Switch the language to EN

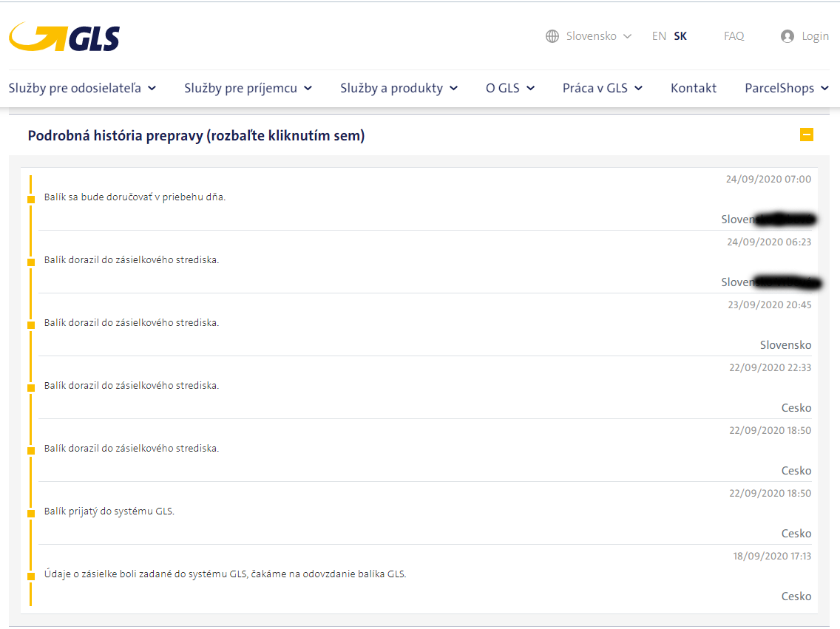[x=659, y=36]
